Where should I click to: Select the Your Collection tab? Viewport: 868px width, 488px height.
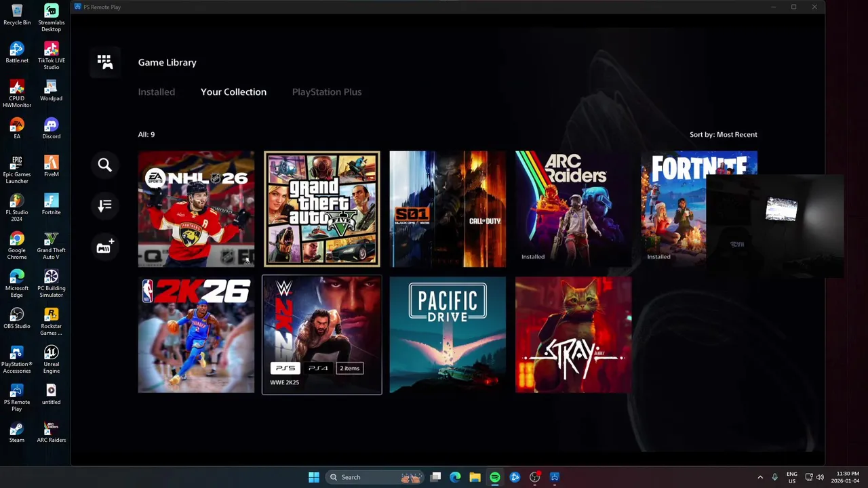click(x=233, y=91)
